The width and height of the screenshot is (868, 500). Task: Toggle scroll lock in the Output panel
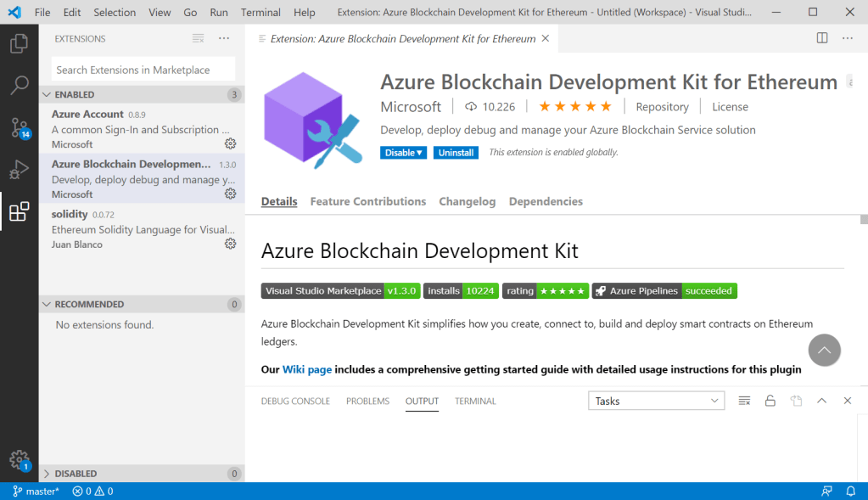pos(770,400)
